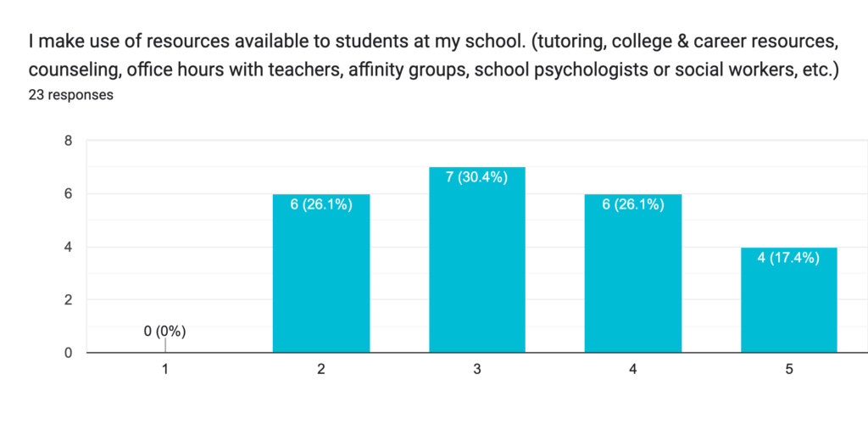Click the bar for rating 4

pos(633,280)
